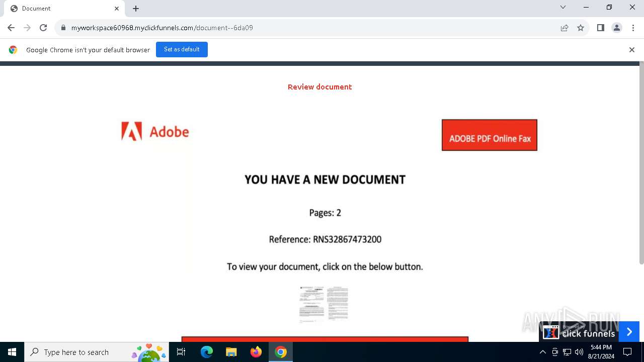The image size is (644, 362).
Task: Open File Explorer from taskbar
Action: 231,352
